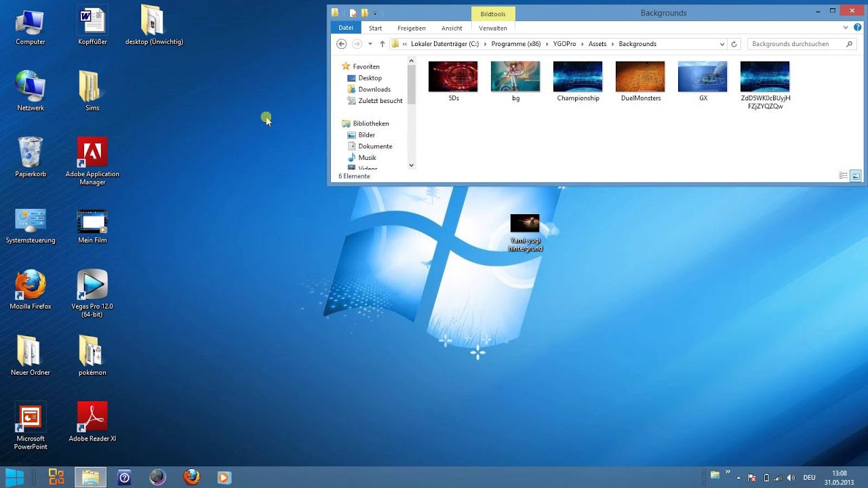
Task: Expand subfolders arrow after YGOPro in path
Action: point(582,44)
